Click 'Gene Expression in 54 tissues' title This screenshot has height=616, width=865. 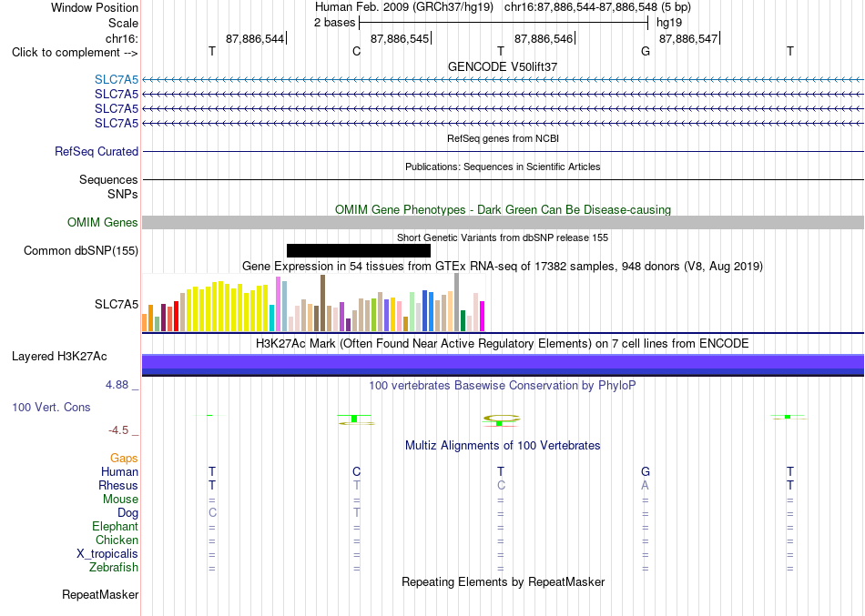point(503,267)
